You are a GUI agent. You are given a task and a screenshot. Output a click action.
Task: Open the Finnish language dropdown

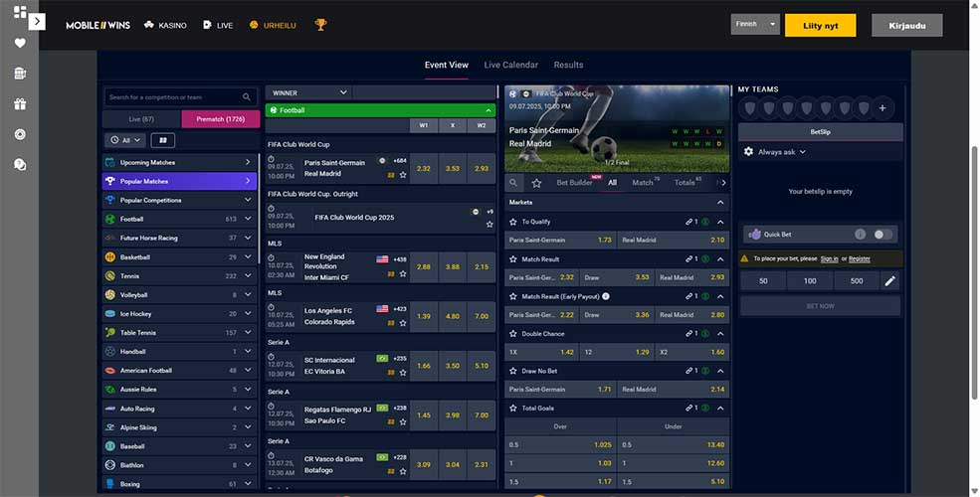(755, 24)
